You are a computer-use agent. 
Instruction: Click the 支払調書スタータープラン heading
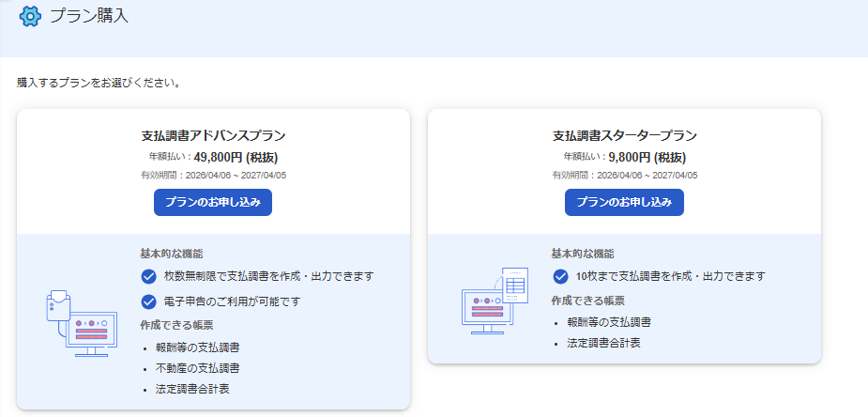tap(624, 135)
